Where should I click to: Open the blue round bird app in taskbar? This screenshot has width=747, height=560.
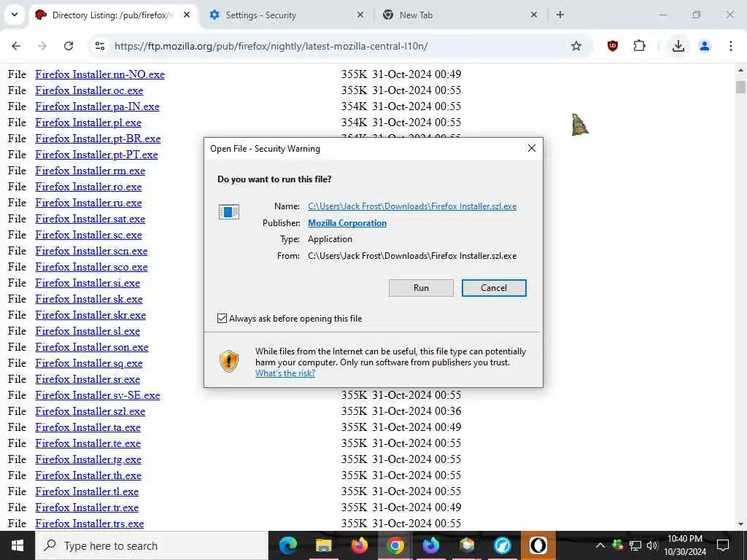(502, 545)
